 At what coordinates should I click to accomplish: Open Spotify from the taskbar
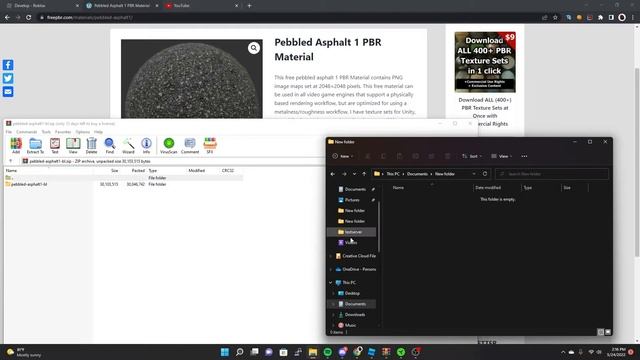328,352
